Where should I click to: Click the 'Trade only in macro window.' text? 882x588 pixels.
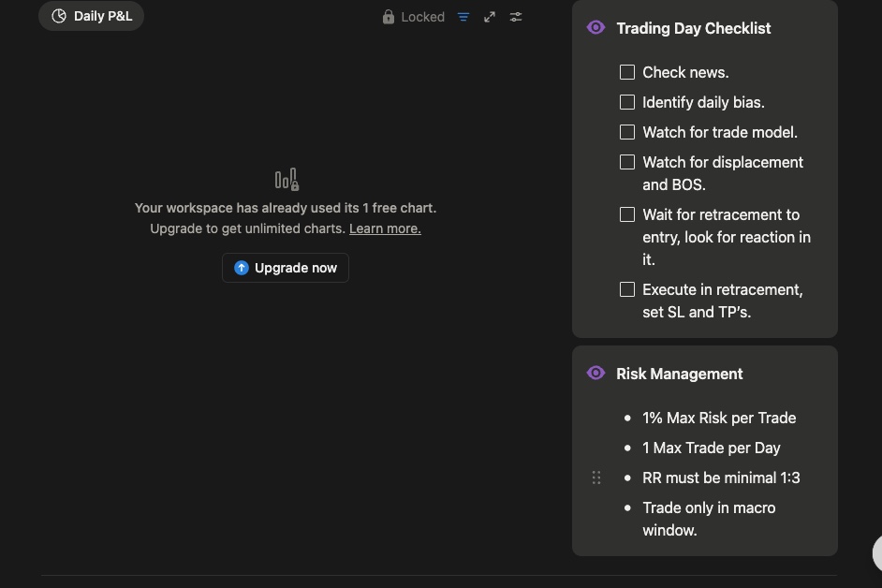pos(709,508)
